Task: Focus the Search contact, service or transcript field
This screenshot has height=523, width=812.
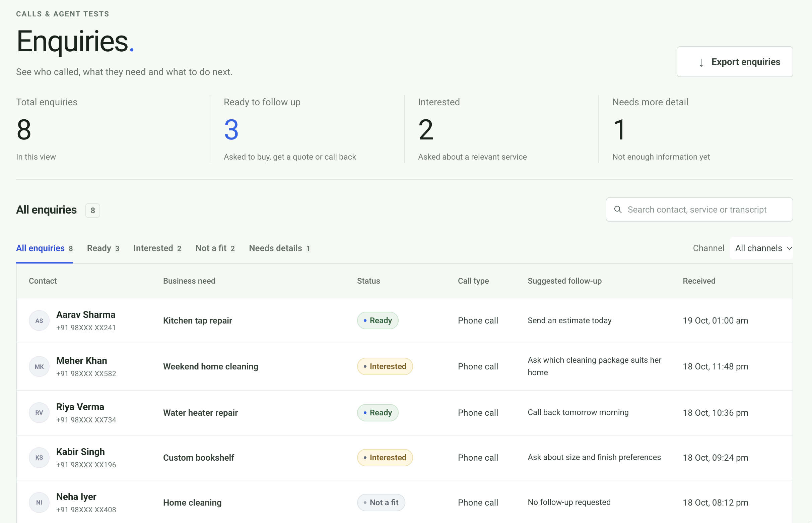Action: pyautogui.click(x=699, y=210)
